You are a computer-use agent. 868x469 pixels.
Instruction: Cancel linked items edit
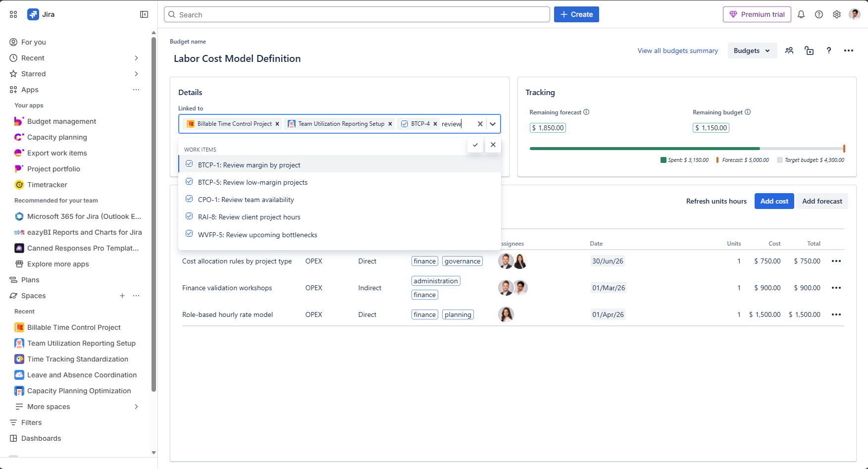click(x=493, y=145)
